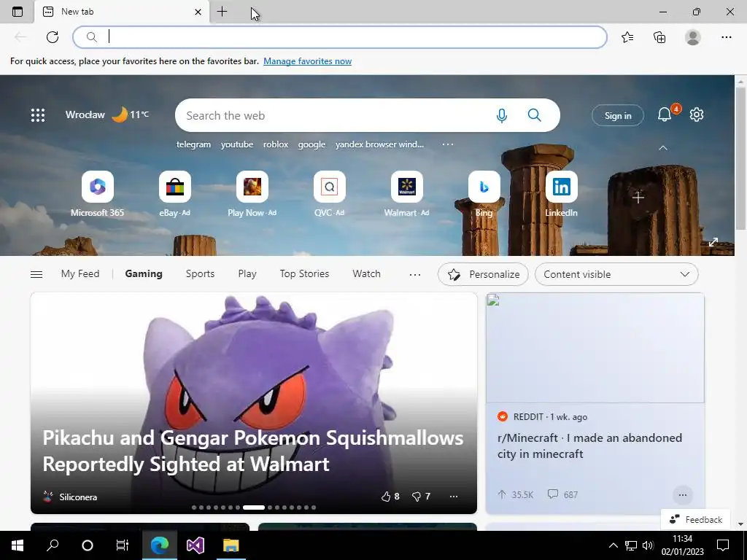Add a new quick link site
Image resolution: width=747 pixels, height=560 pixels.
point(638,197)
